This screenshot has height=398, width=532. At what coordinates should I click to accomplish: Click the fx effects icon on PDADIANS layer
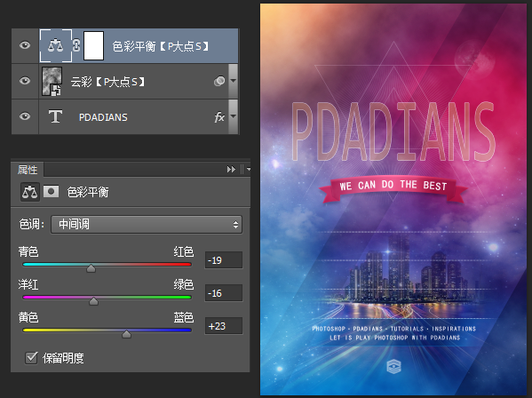pos(219,117)
